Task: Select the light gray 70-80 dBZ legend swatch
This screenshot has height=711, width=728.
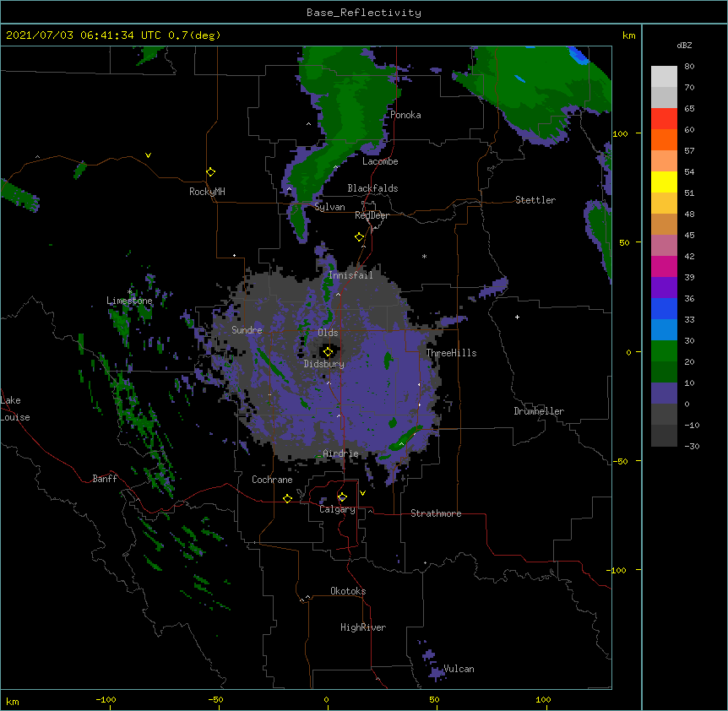Action: pos(664,77)
